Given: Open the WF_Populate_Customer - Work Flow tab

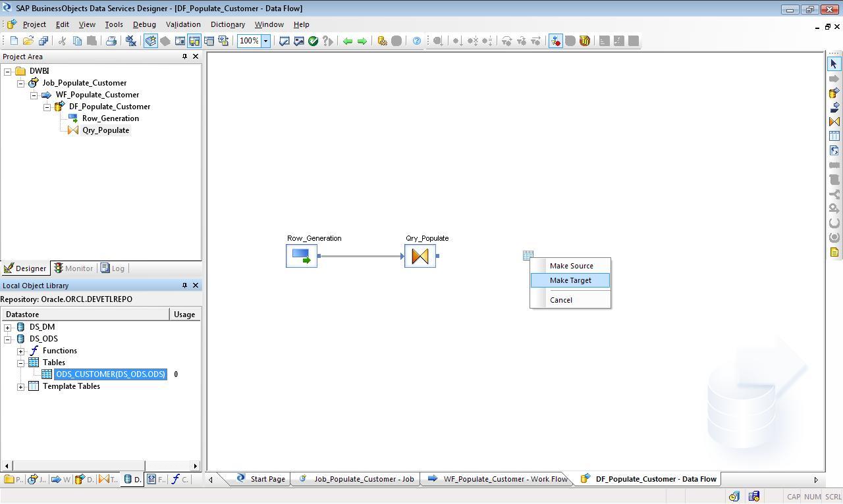Looking at the screenshot, I should (498, 479).
